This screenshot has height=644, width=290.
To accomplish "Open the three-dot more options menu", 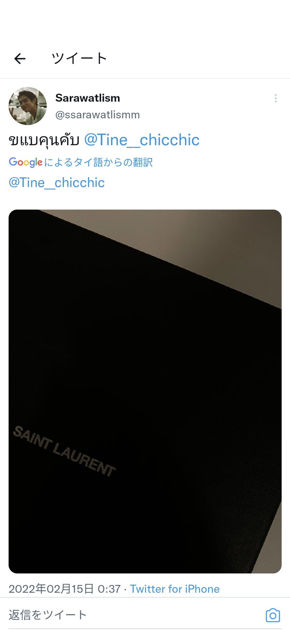I will click(276, 98).
